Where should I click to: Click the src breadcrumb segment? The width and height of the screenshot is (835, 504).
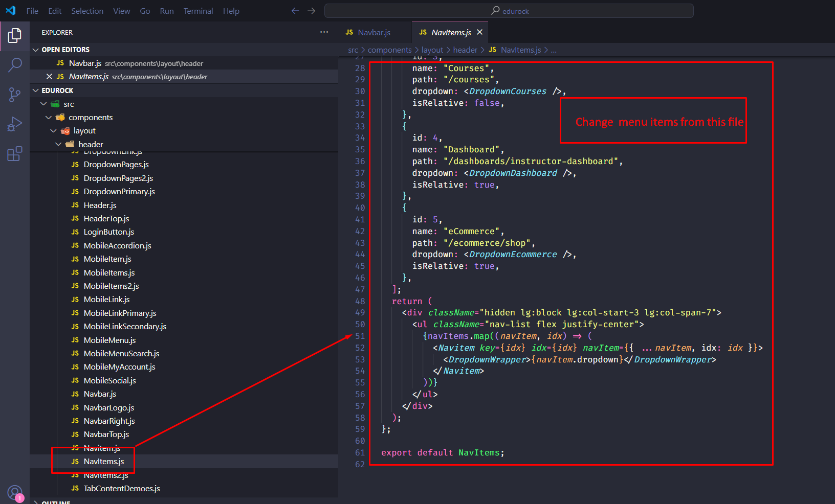click(353, 50)
